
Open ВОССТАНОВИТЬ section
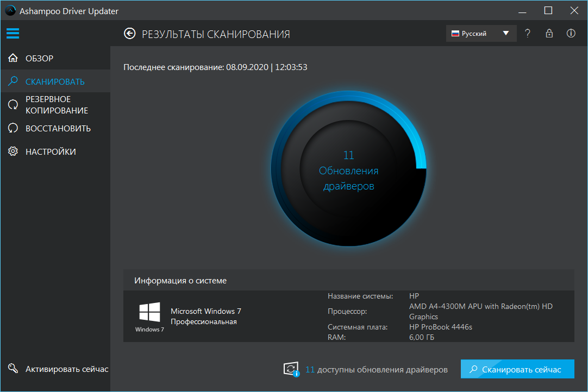click(x=55, y=128)
